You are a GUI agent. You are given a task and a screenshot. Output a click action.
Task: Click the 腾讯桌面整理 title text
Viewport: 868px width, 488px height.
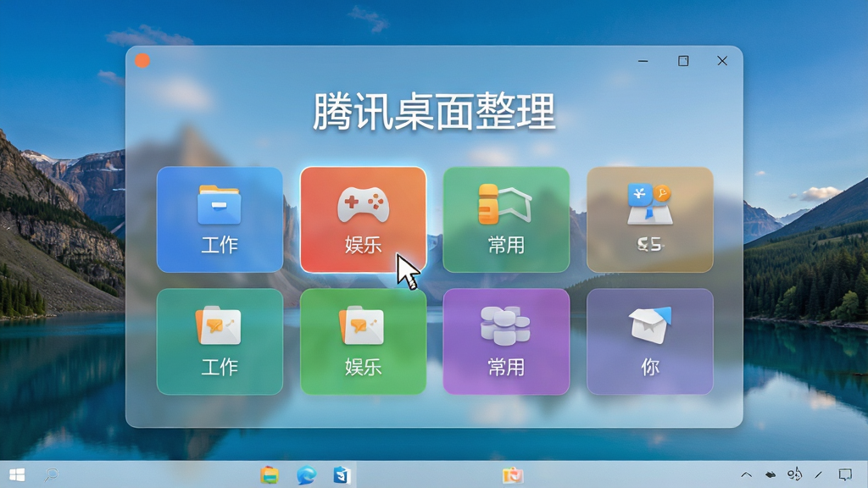[x=434, y=112]
